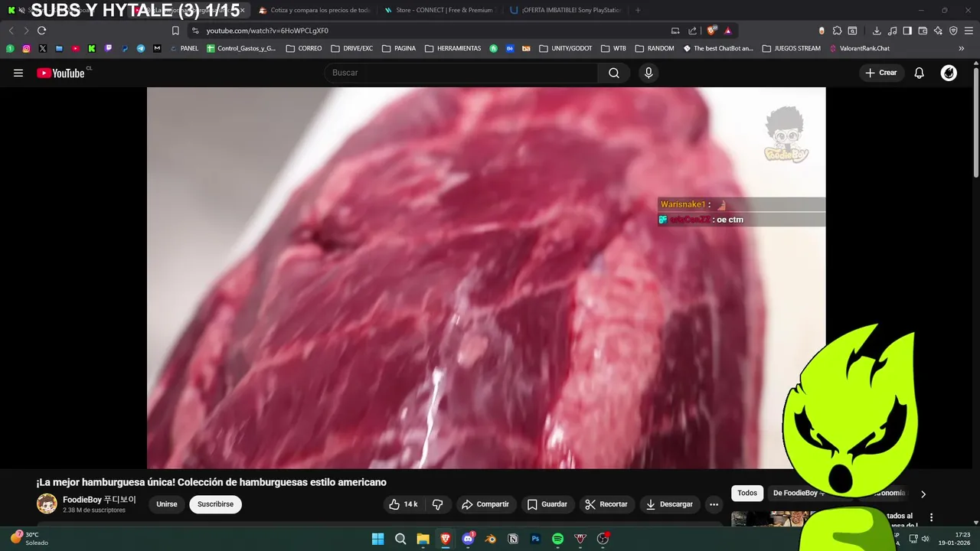Click the FoodieBoy watermark in video
980x551 pixels.
(x=786, y=135)
